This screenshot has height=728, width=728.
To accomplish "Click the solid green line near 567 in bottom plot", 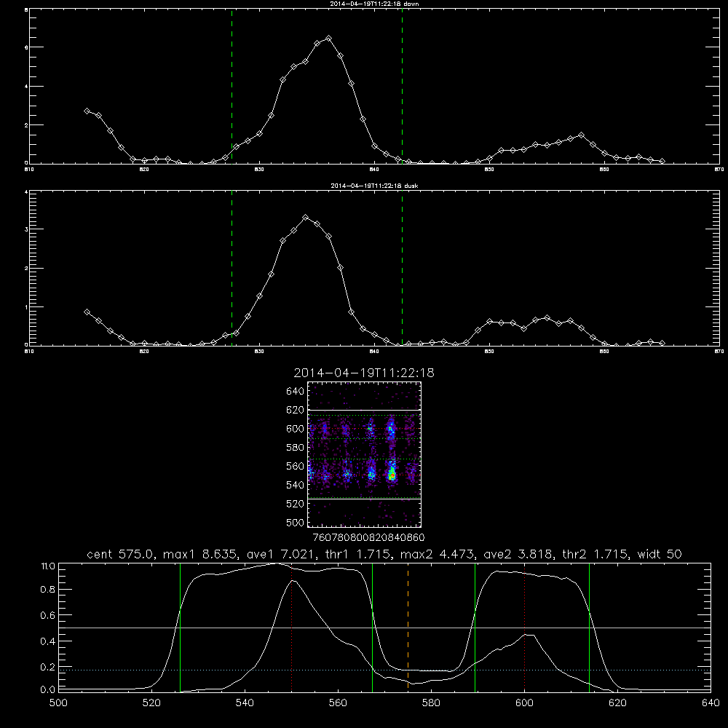I will tap(372, 627).
